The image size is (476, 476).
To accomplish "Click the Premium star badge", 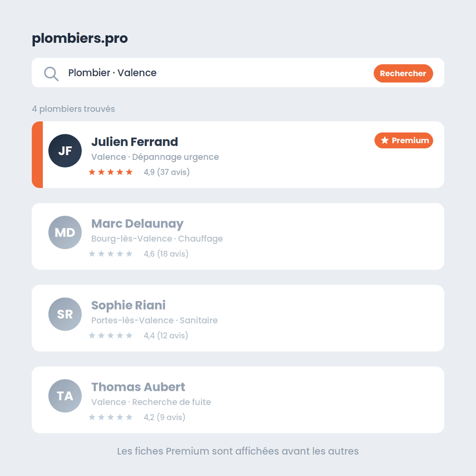I will pos(404,140).
